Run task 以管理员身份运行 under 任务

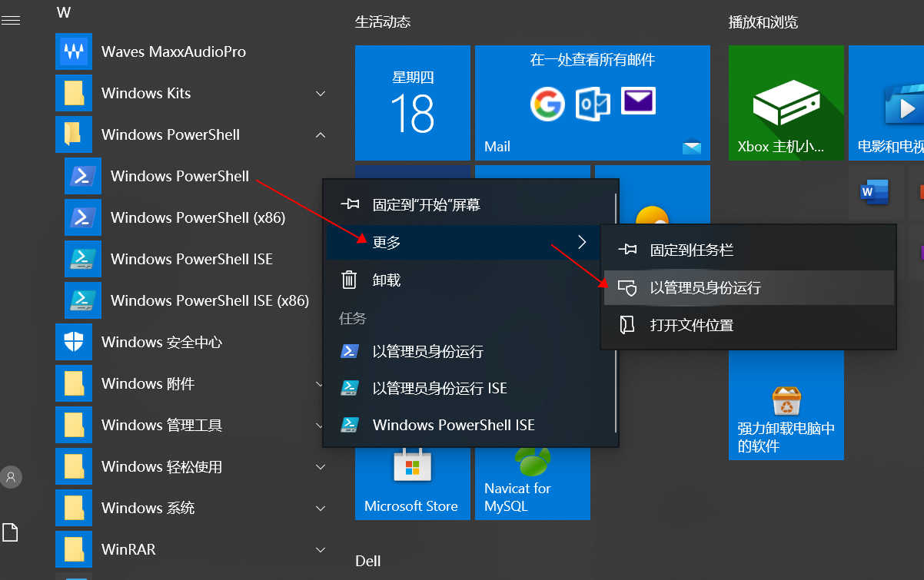pos(470,351)
